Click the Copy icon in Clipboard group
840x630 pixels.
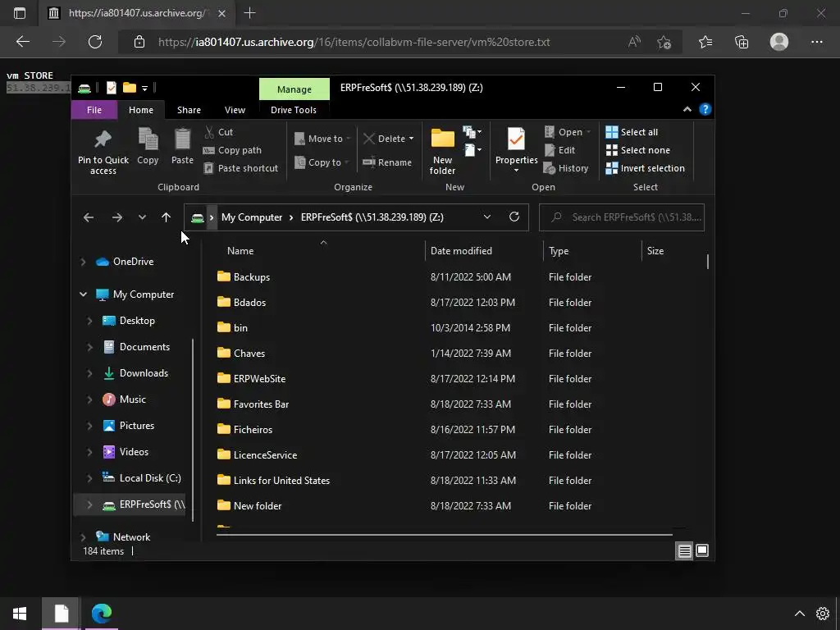tap(148, 146)
